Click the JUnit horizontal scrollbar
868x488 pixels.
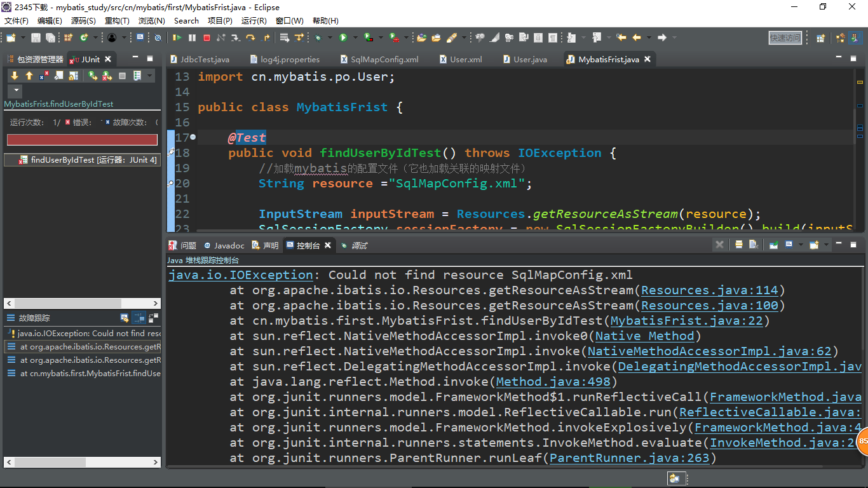(82, 303)
